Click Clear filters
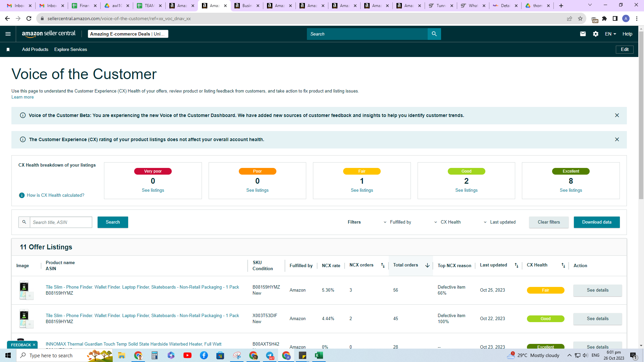 click(x=549, y=222)
